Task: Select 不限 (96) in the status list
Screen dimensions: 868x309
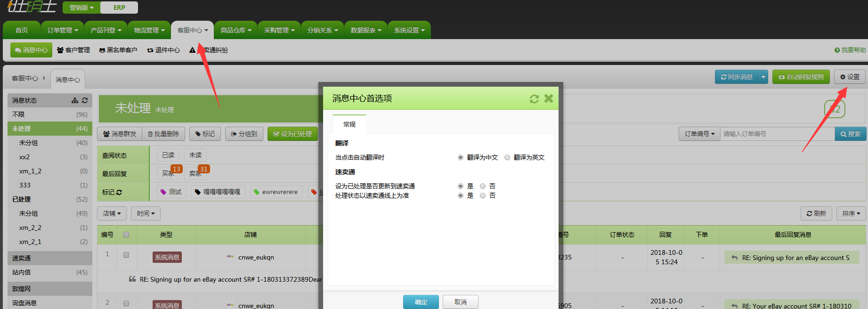Action: [x=50, y=114]
